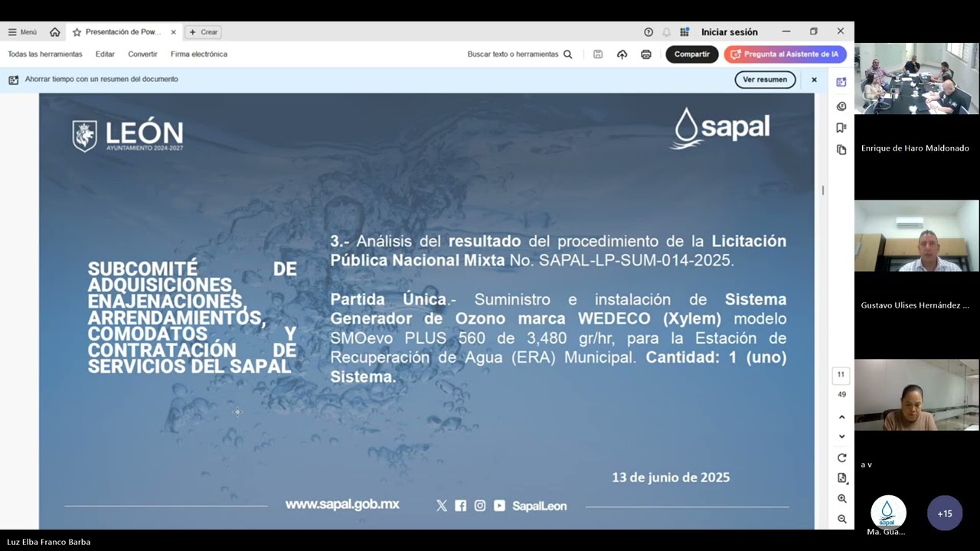
Task: Open the Firma electrónica menu
Action: [x=199, y=54]
